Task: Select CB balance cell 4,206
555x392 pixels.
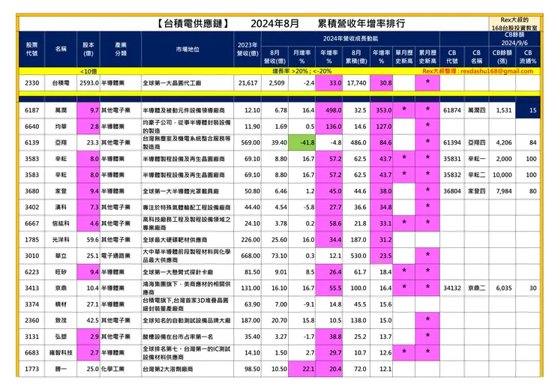Action: [x=504, y=142]
